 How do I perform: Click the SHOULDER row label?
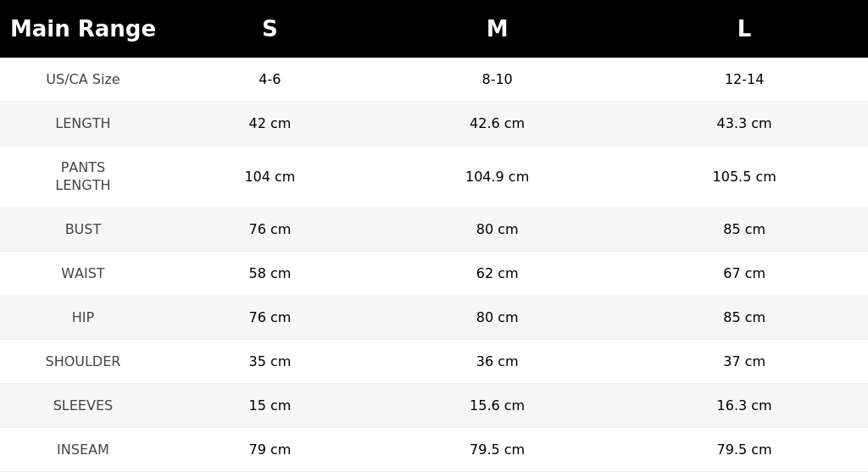(83, 361)
